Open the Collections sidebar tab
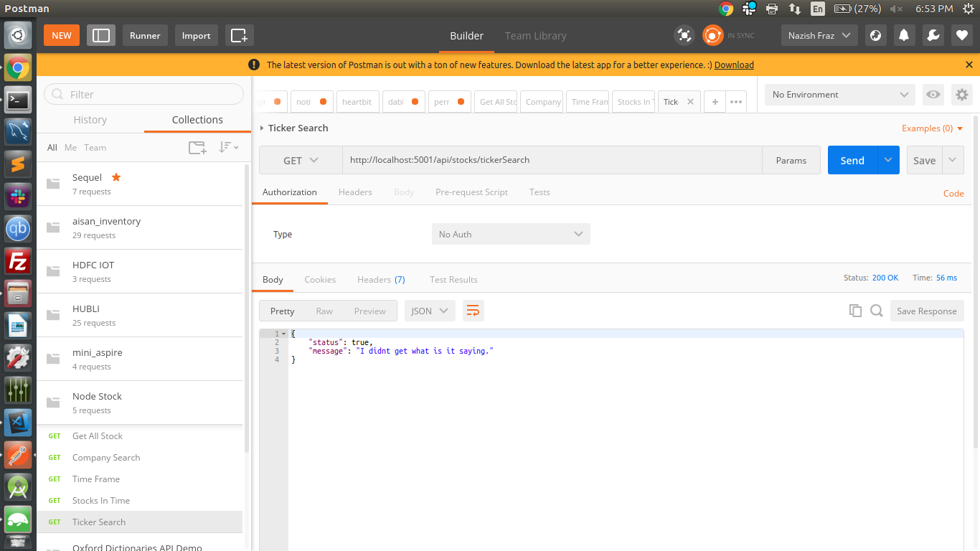Viewport: 980px width, 551px height. pos(197,120)
